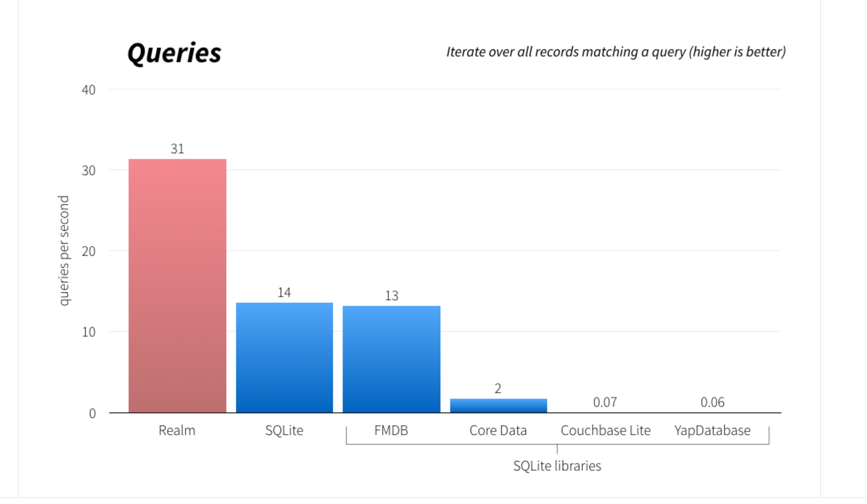Click the 40 tick on the y-axis
This screenshot has width=867, height=504.
pos(88,90)
